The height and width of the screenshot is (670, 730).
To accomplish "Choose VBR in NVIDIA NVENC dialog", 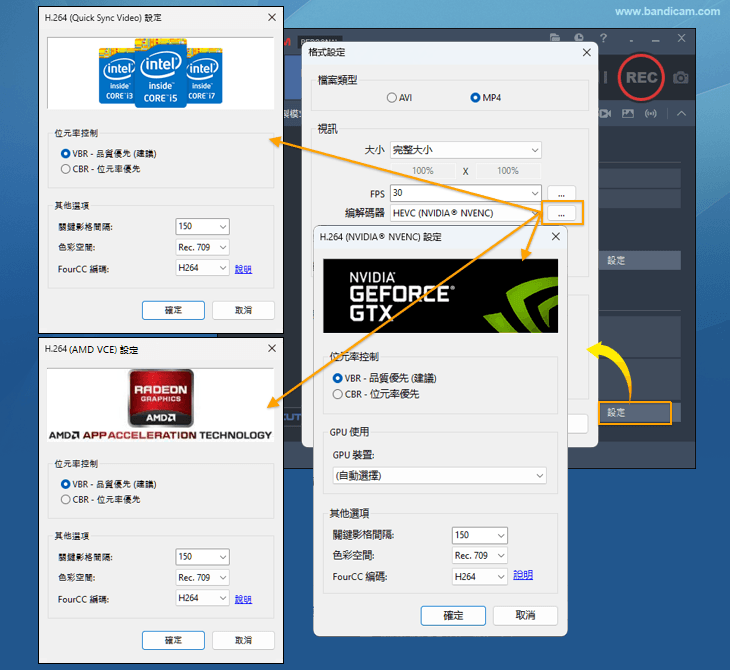I will (385, 378).
